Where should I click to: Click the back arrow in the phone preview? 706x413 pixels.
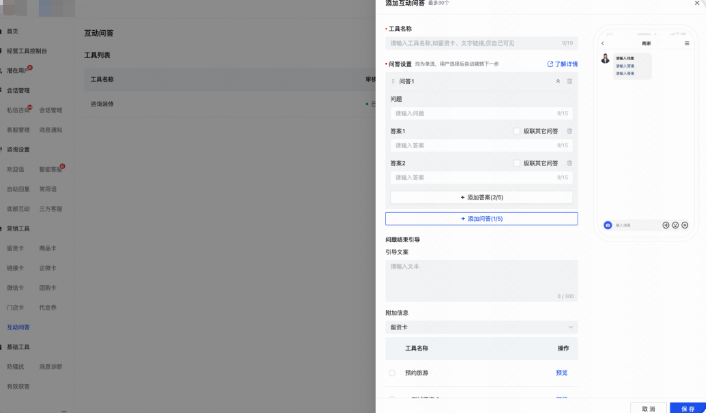pyautogui.click(x=603, y=43)
